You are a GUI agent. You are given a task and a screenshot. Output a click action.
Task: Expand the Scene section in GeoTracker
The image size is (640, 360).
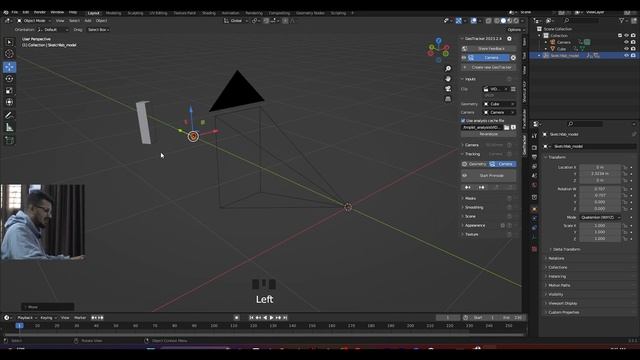(x=470, y=216)
